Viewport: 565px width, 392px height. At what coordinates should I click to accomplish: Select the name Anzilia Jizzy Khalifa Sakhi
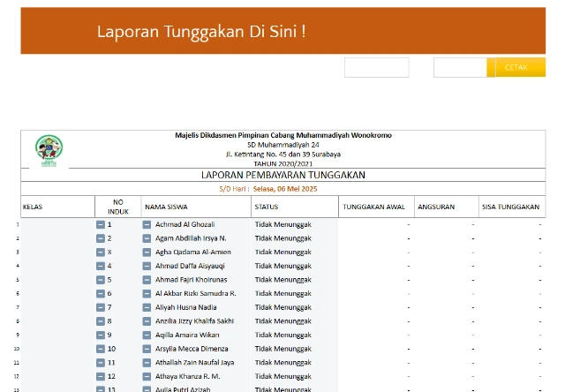pyautogui.click(x=194, y=321)
